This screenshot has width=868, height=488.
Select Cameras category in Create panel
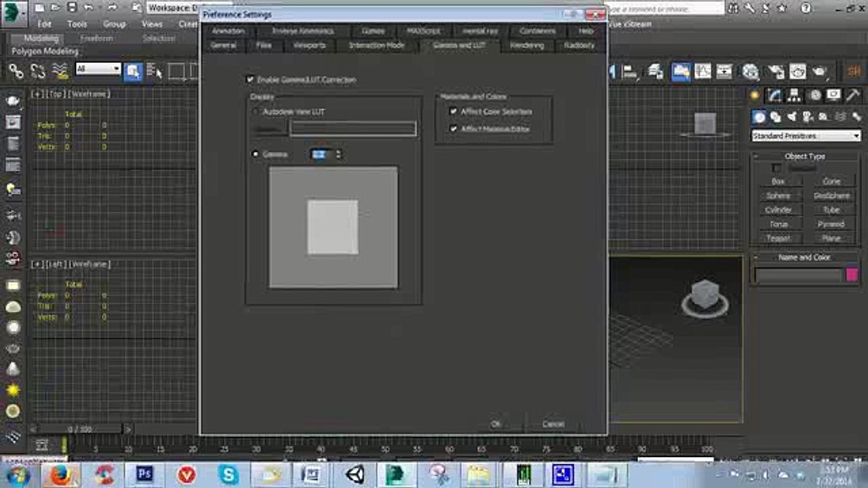[x=808, y=117]
